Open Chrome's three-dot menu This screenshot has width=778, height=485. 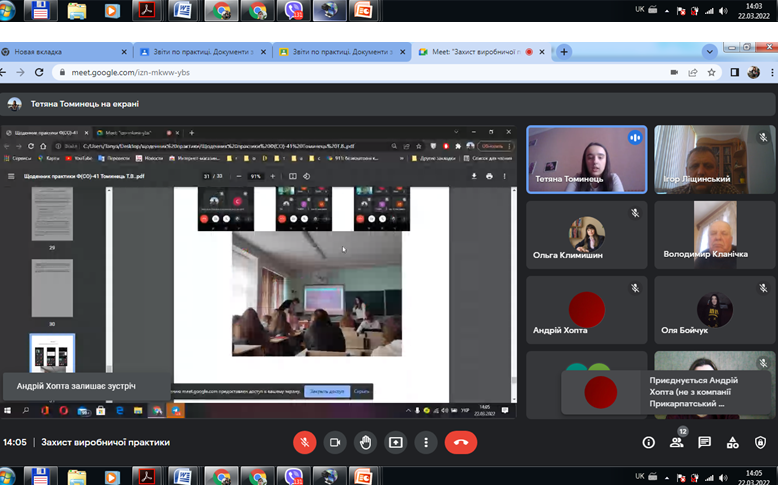(x=772, y=72)
